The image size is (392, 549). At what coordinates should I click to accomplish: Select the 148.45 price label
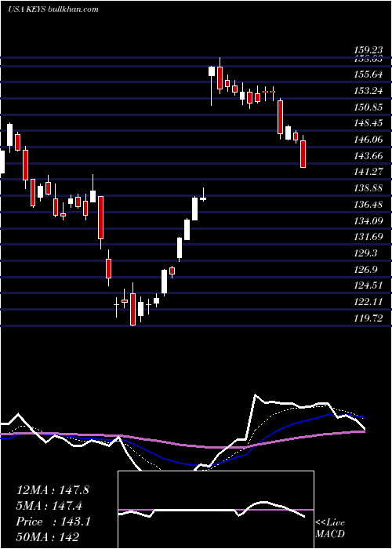click(x=369, y=123)
